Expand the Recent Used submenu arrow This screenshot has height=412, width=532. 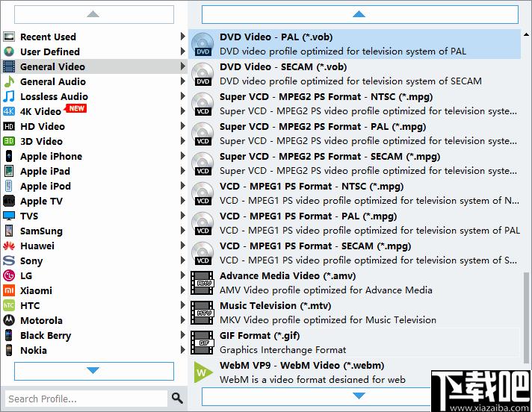[x=183, y=37]
